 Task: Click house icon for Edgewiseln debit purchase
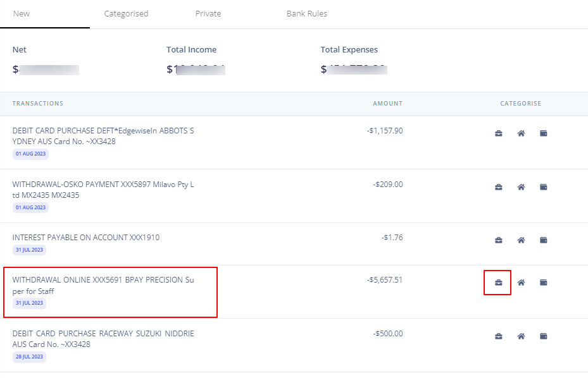click(521, 133)
